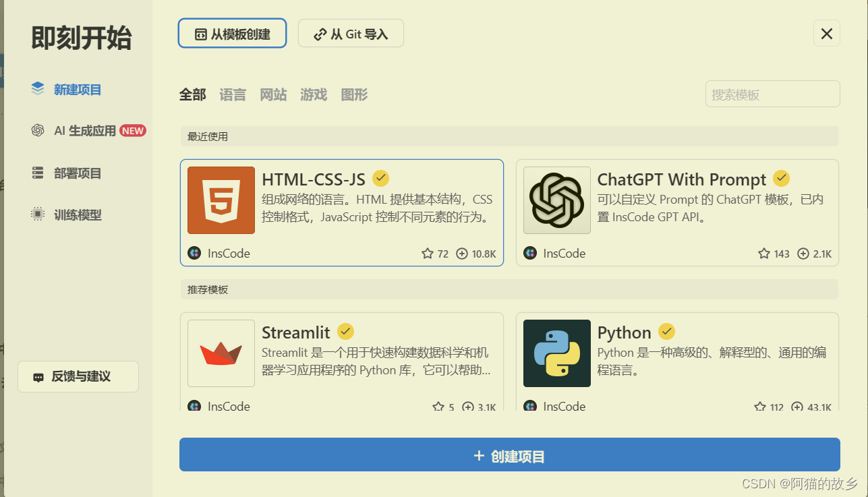Open 部署项目 in the sidebar

78,173
